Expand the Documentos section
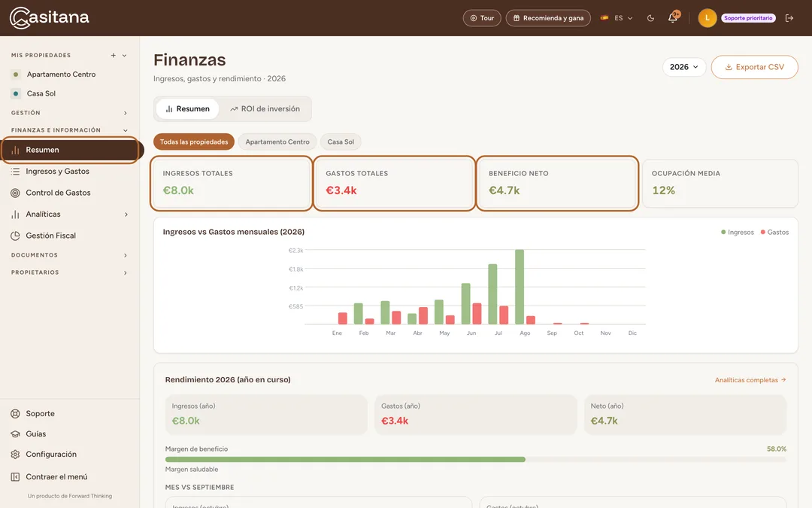This screenshot has width=812, height=508. [x=69, y=255]
